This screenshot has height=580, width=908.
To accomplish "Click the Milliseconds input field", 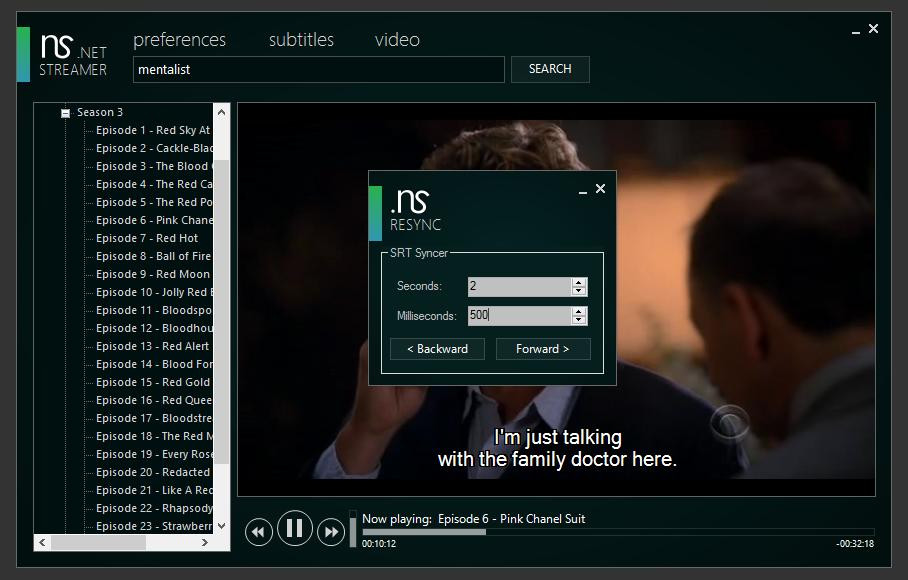I will pos(519,315).
